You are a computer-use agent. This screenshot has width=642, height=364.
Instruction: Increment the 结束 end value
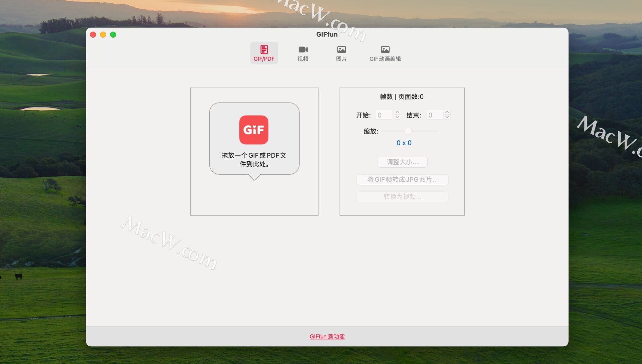(447, 113)
